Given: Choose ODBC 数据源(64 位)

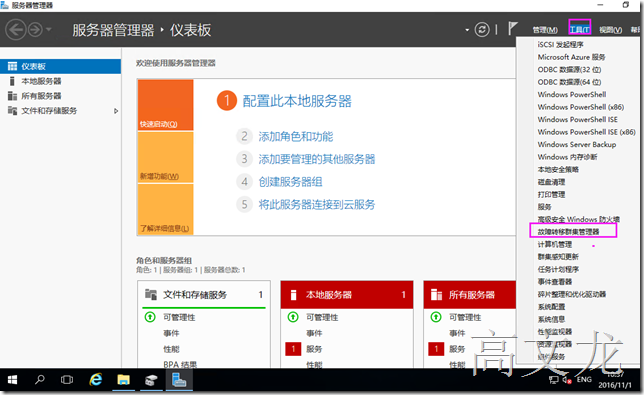Looking at the screenshot, I should 569,82.
